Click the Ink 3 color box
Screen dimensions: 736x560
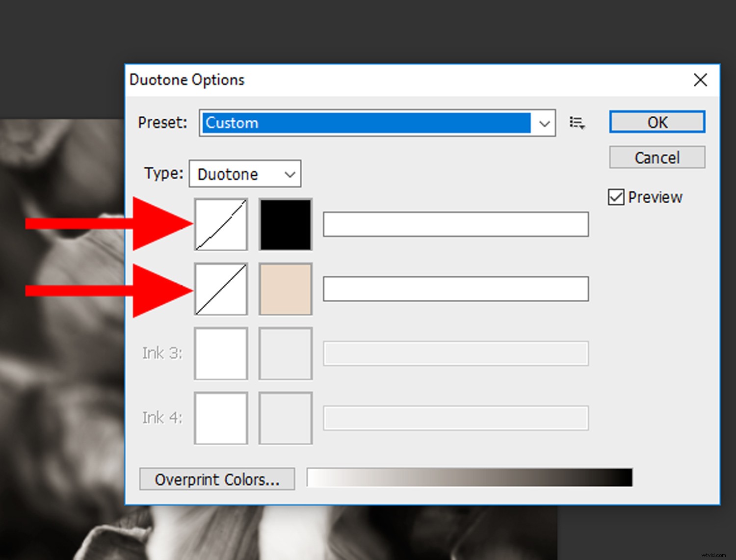285,353
